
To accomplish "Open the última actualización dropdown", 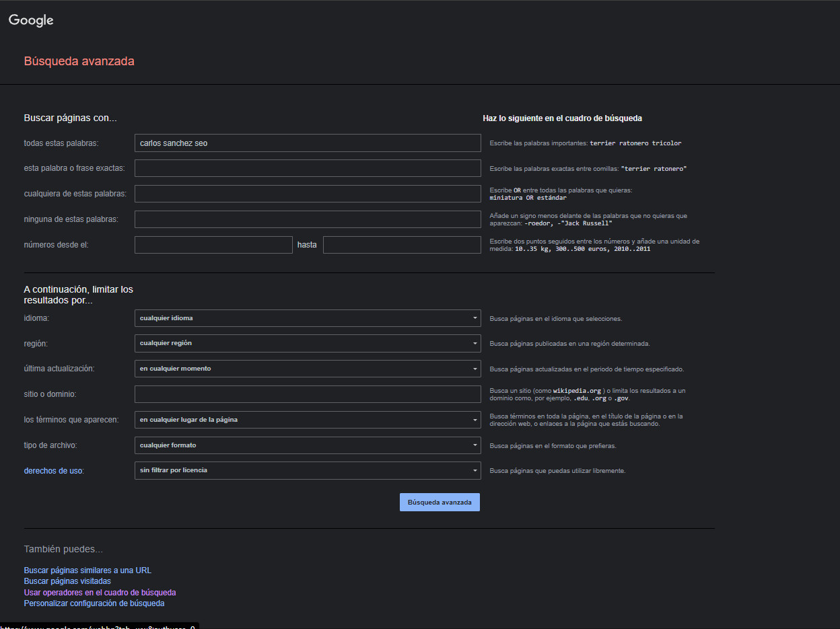I will pos(308,369).
